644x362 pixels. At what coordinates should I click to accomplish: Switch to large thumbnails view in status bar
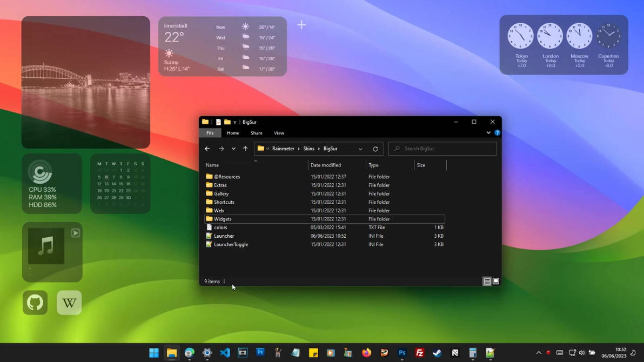495,281
